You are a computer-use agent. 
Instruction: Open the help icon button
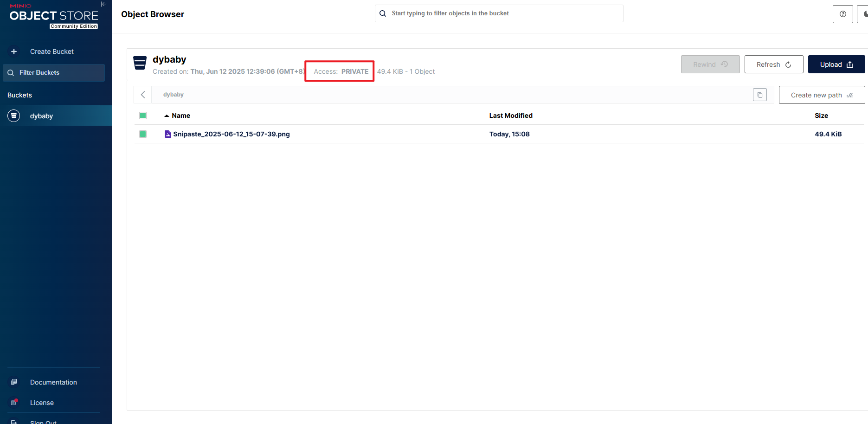pyautogui.click(x=843, y=14)
